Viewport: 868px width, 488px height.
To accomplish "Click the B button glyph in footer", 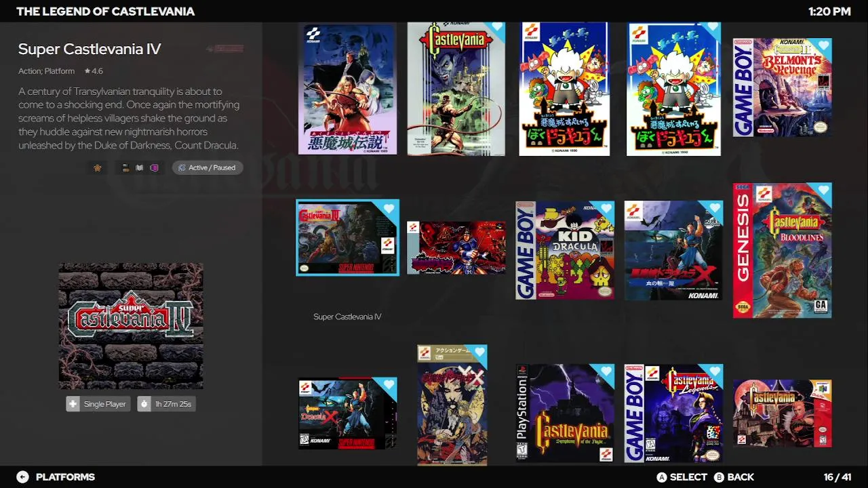I will (x=719, y=477).
